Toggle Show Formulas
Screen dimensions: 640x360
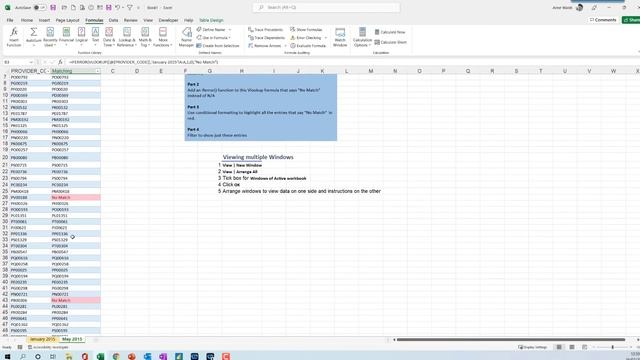[306, 29]
